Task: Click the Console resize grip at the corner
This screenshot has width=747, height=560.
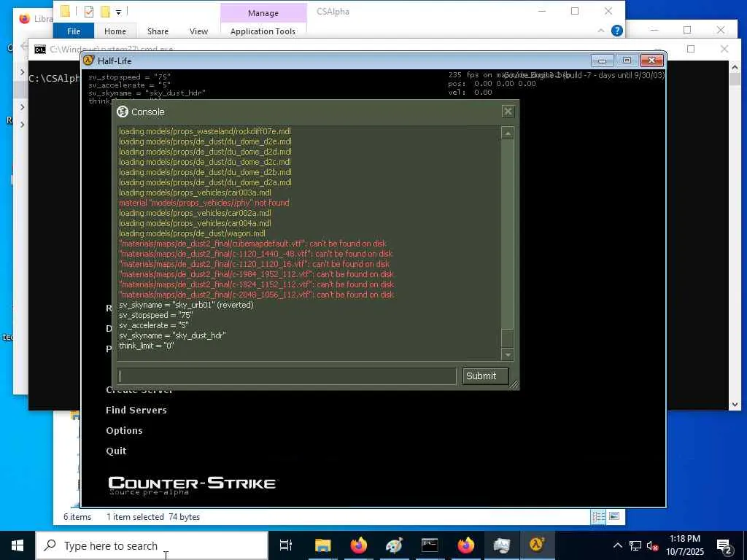Action: coord(514,384)
